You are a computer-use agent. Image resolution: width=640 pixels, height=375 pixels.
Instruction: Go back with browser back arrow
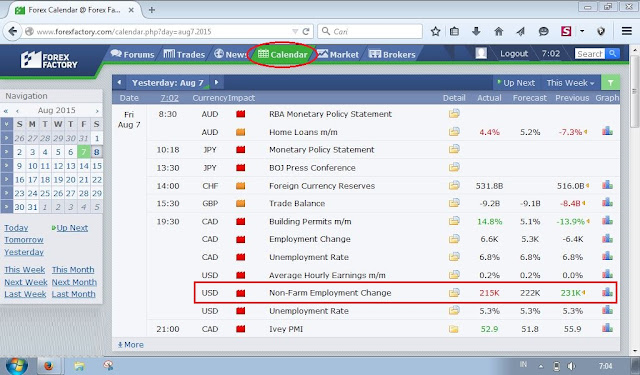tap(13, 31)
